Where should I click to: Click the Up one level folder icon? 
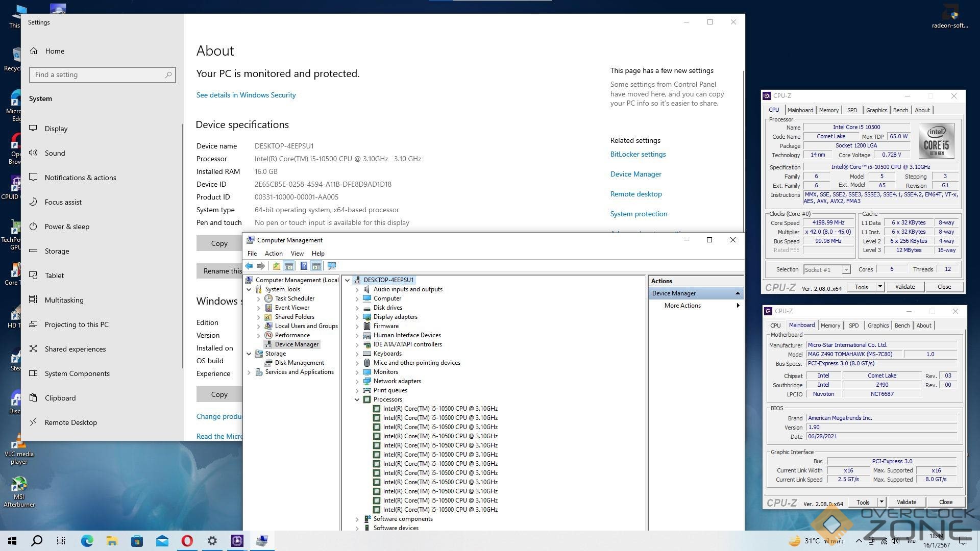[x=276, y=266]
